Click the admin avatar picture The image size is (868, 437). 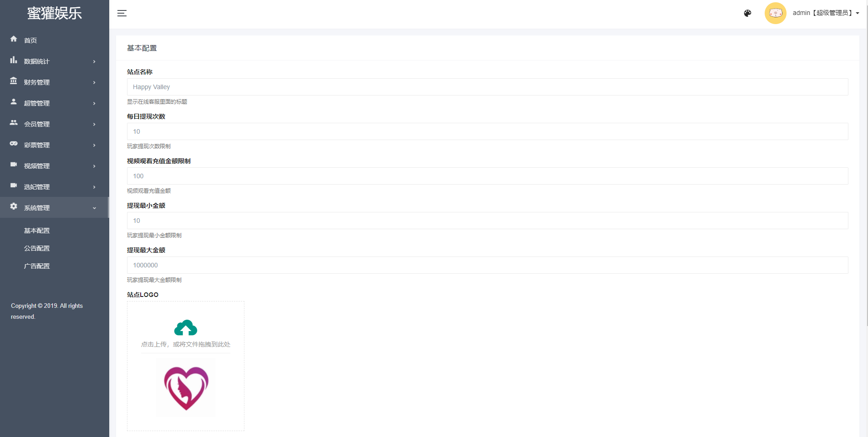[775, 13]
